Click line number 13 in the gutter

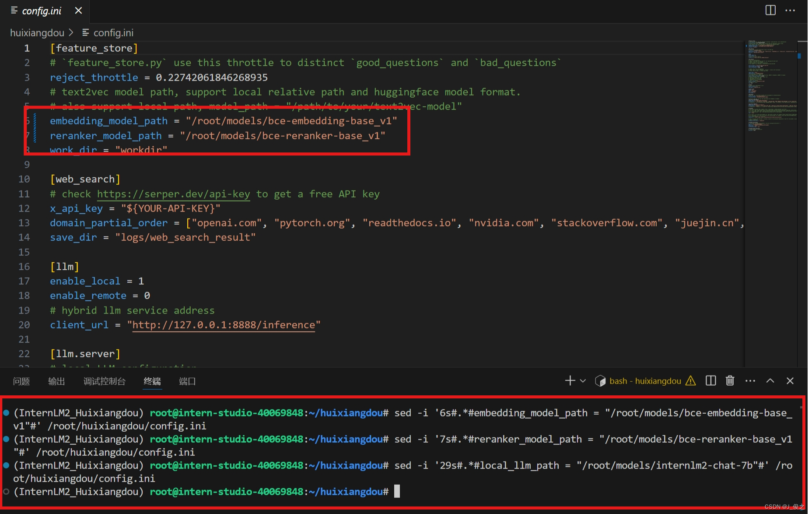24,223
